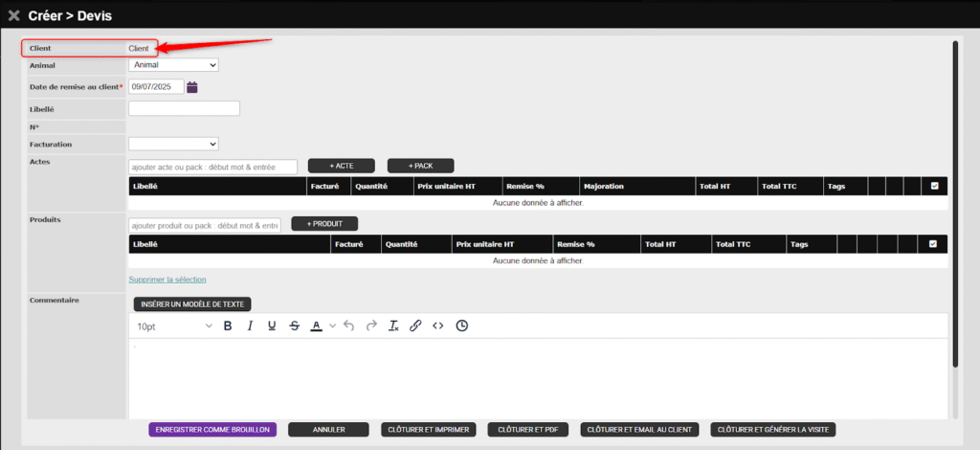Open the calendar date picker icon

[192, 87]
